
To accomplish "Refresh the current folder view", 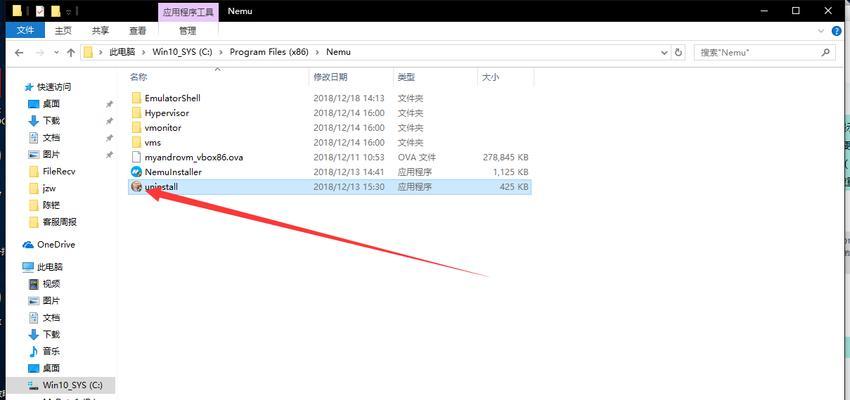I will (678, 53).
